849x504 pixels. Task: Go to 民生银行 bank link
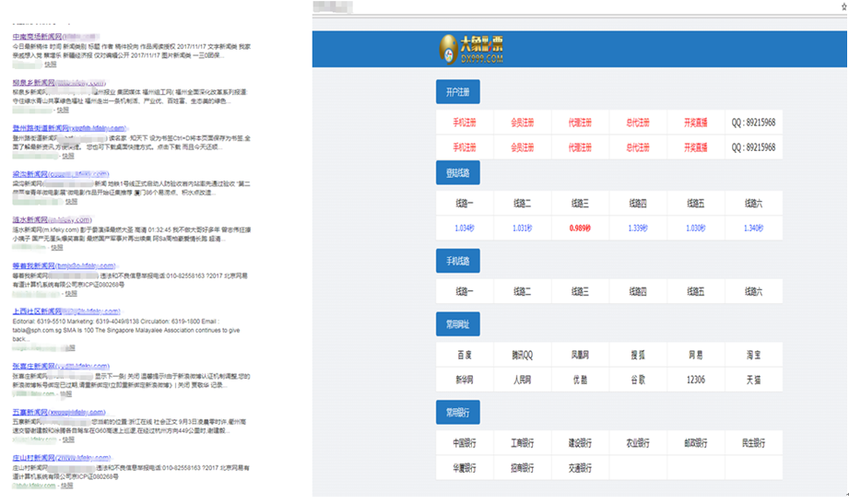(x=754, y=443)
